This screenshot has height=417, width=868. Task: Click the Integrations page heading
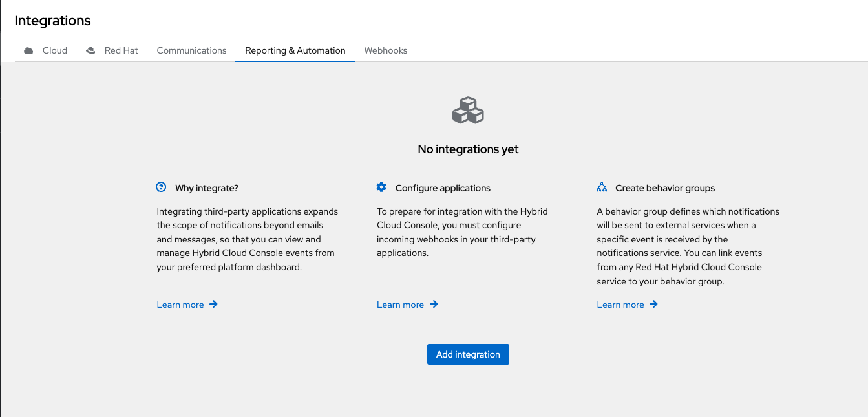point(52,21)
